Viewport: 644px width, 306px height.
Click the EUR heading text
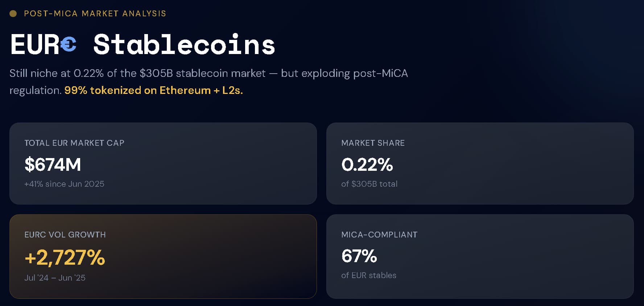point(35,45)
